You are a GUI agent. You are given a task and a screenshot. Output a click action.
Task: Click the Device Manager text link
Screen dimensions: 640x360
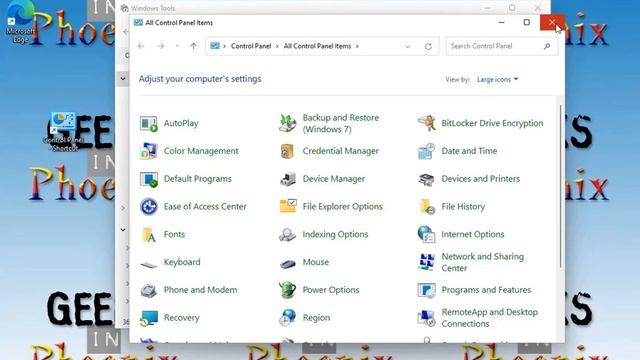(x=333, y=179)
